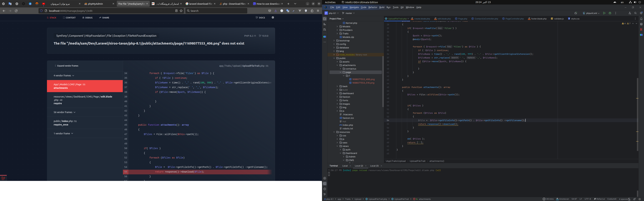
Task: Expand vendor frames in stack trace
Action: pyautogui.click(x=67, y=66)
